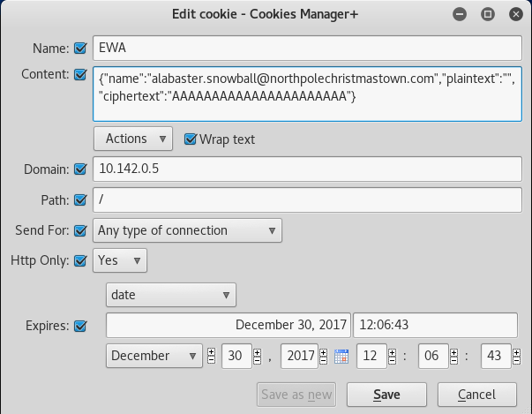The width and height of the screenshot is (532, 414).
Task: Toggle the Http Only checkbox
Action: pos(80,260)
